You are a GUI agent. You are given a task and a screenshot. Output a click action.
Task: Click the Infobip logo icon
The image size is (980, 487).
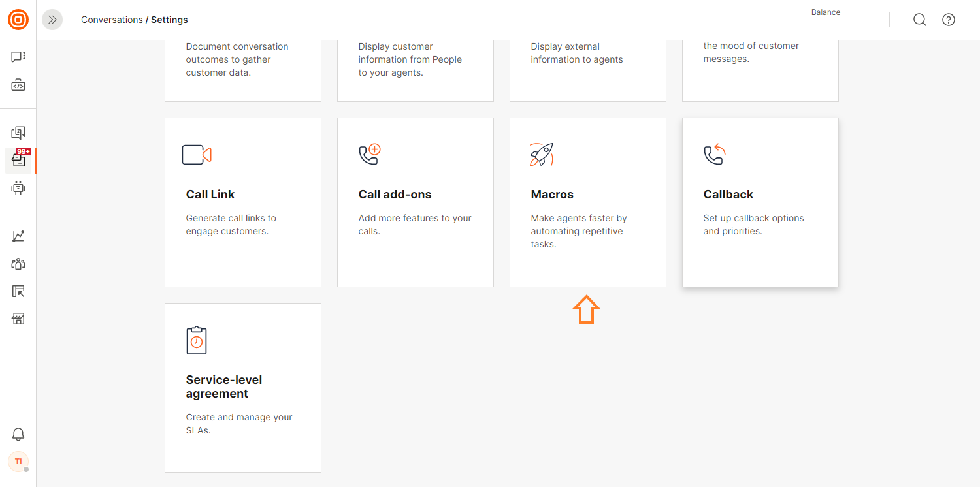tap(18, 20)
